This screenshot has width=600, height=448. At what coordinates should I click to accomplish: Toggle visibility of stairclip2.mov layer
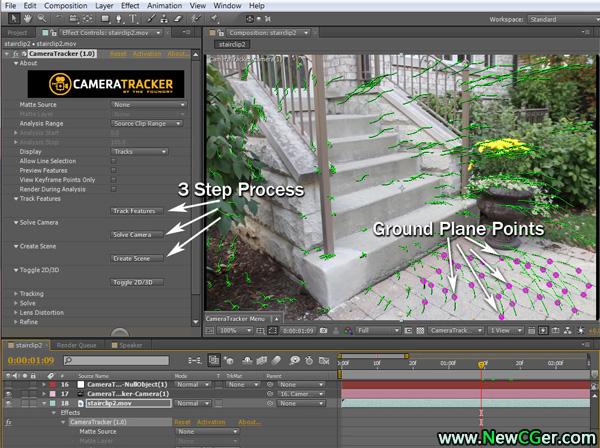(8, 403)
